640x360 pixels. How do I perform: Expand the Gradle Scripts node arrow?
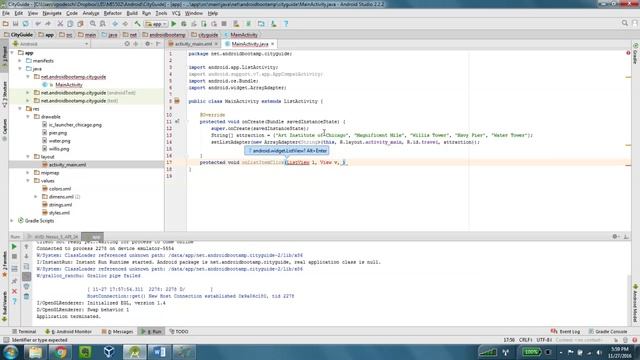(12, 221)
